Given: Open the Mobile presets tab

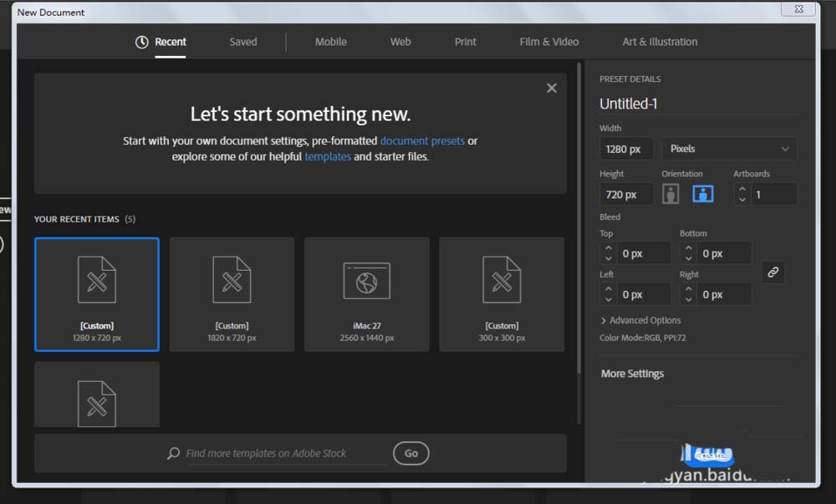Looking at the screenshot, I should point(330,42).
